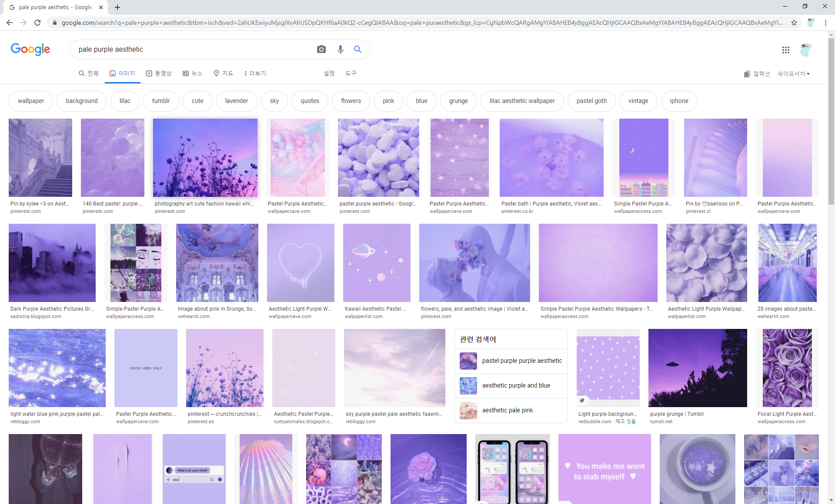Select the pastel goth filter chip
The height and width of the screenshot is (504, 835).
(591, 101)
